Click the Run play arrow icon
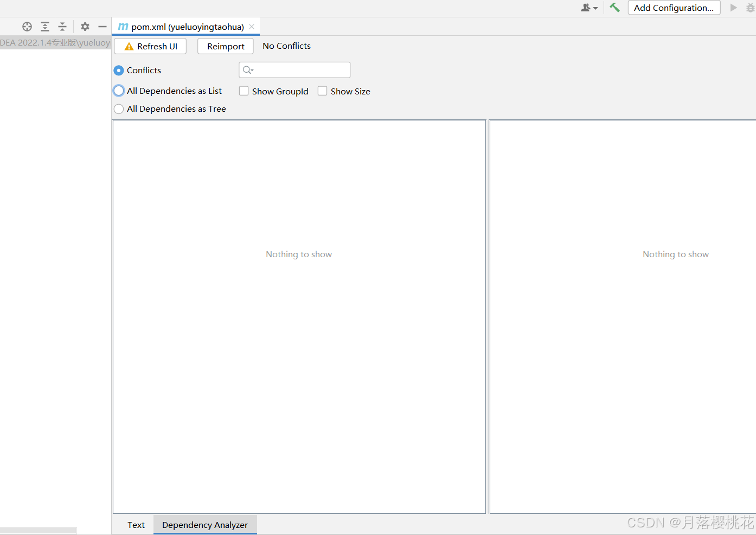The image size is (756, 535). point(733,8)
